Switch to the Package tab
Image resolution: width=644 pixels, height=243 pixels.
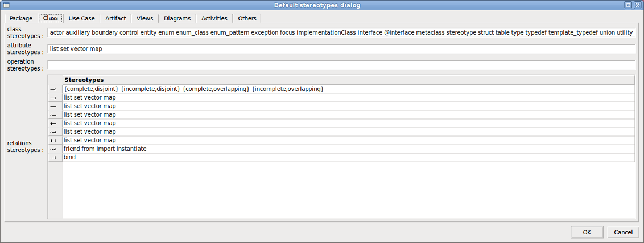(x=21, y=19)
